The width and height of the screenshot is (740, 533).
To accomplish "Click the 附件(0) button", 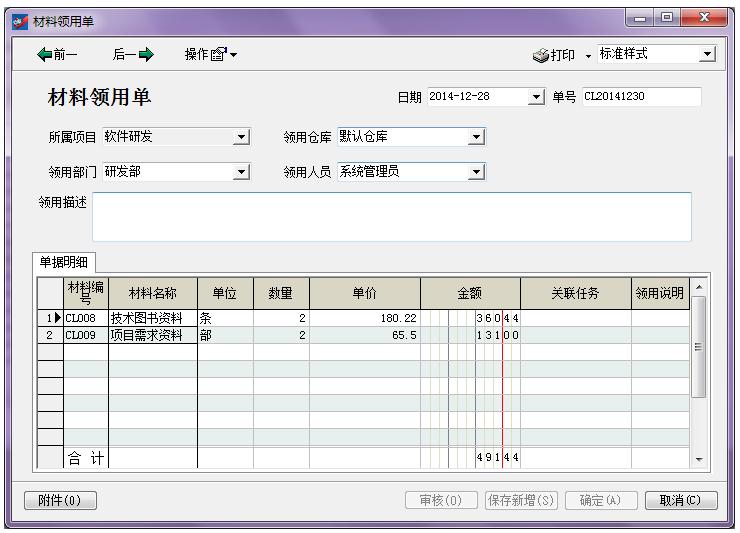I will pyautogui.click(x=60, y=500).
